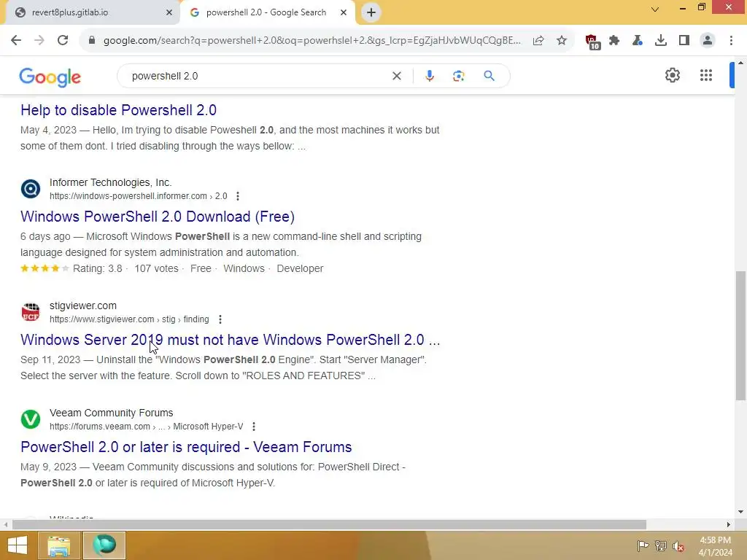Clear the Google search box text
Viewport: 747px width, 560px height.
click(x=396, y=76)
